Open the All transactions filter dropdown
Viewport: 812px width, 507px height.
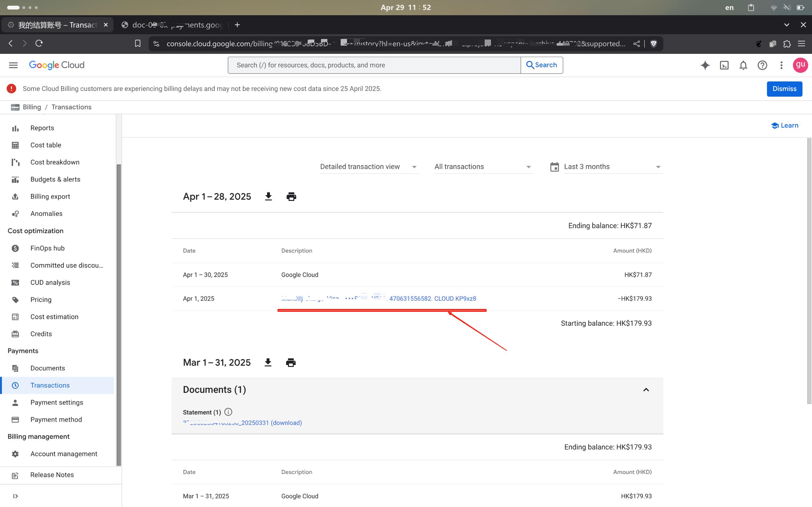pos(483,167)
